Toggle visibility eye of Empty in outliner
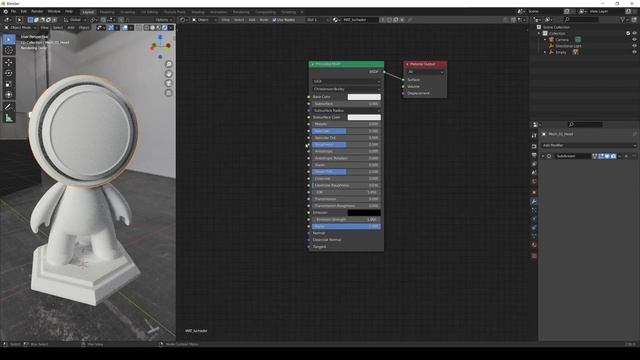The height and width of the screenshot is (360, 640). point(634,52)
